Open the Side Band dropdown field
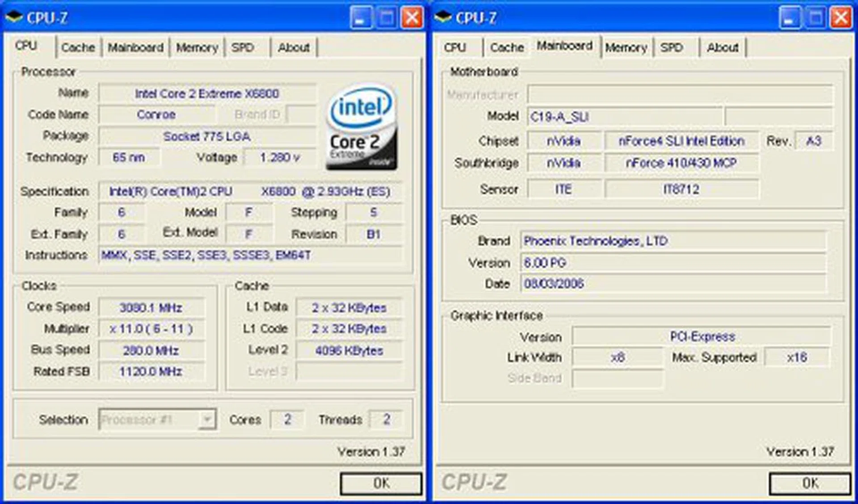The image size is (858, 504). pyautogui.click(x=618, y=378)
